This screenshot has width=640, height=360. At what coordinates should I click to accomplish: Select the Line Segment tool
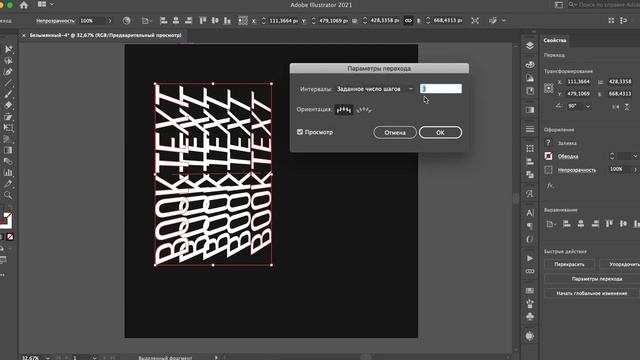[8, 83]
